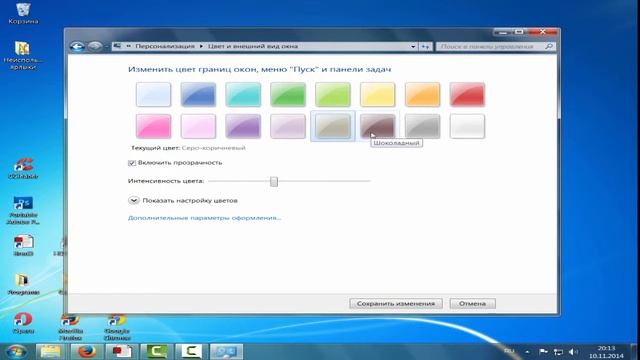Choose the lime green swatch
Viewport: 640px width, 360px height.
333,94
